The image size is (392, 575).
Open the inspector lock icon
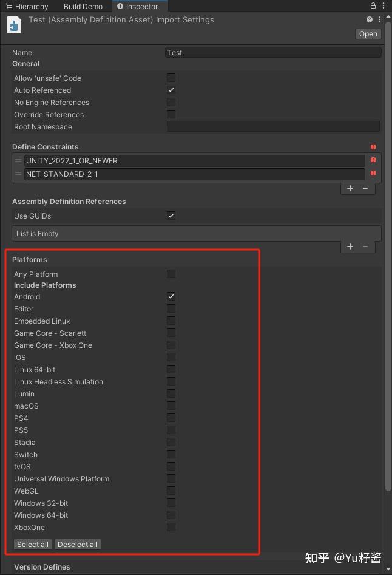pyautogui.click(x=372, y=5)
